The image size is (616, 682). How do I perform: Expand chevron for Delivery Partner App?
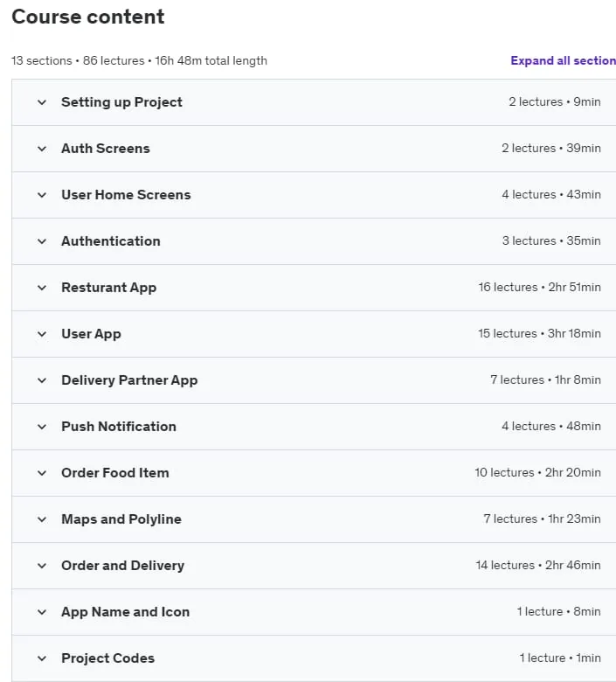(x=42, y=380)
